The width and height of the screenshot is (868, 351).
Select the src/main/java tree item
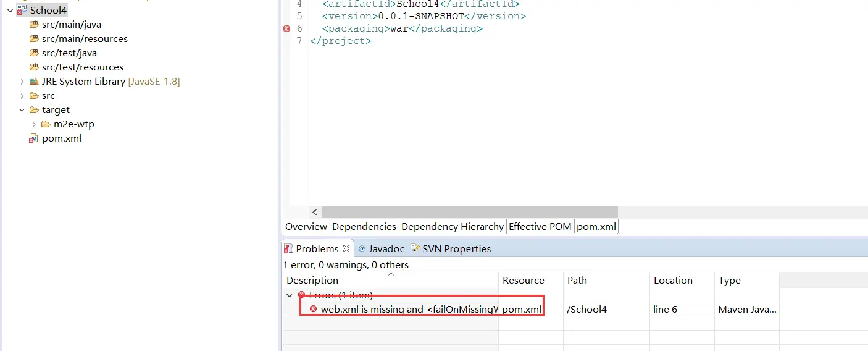coord(72,25)
